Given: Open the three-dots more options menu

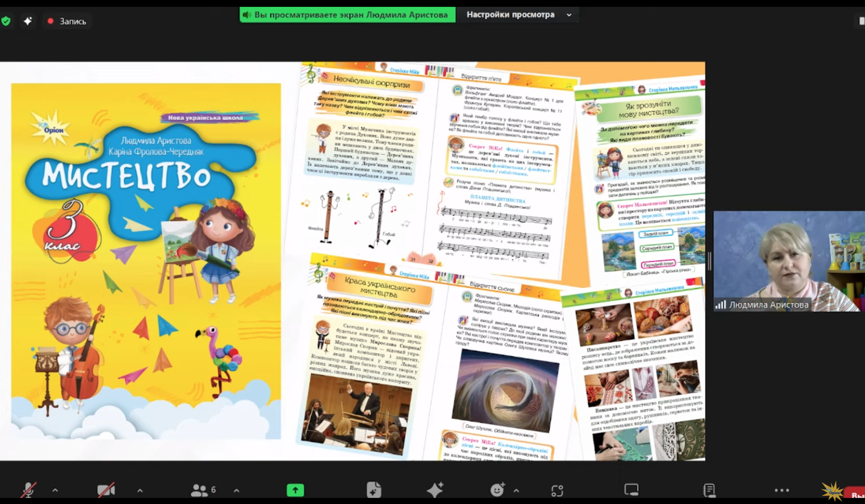Looking at the screenshot, I should coord(782,490).
